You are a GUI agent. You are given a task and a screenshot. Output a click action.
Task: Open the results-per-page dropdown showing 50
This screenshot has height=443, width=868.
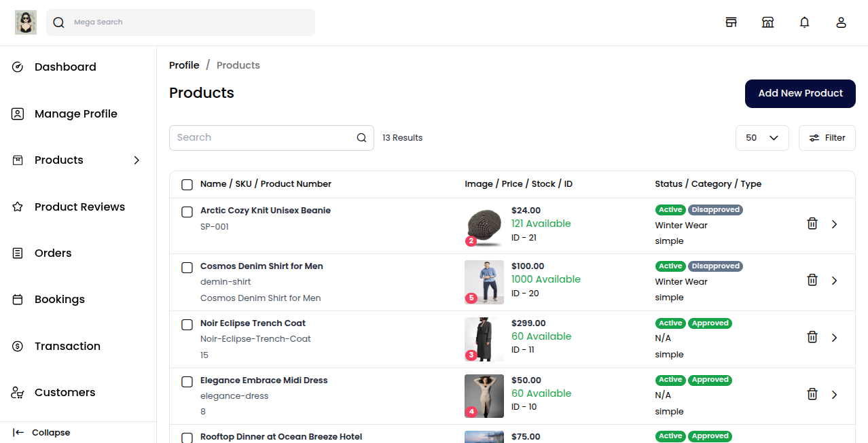(x=762, y=137)
